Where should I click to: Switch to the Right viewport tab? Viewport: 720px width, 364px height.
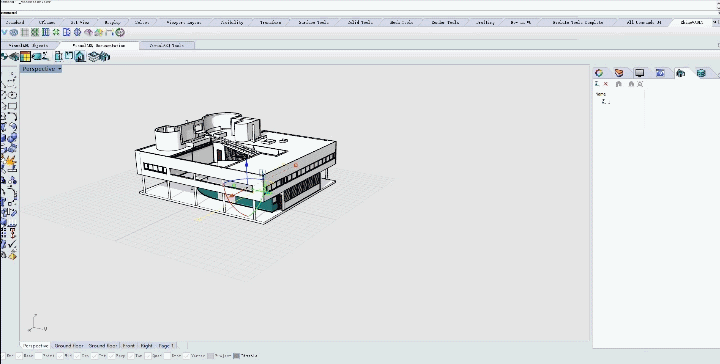click(146, 345)
